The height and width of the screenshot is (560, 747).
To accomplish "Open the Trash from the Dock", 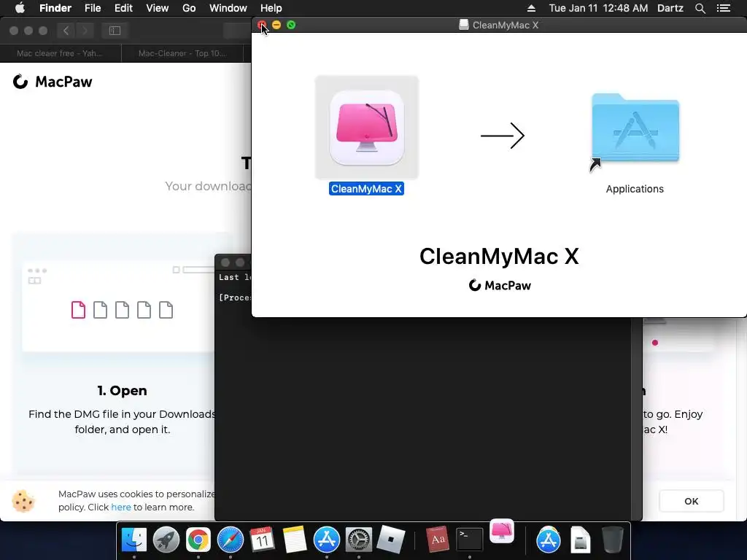I will coord(613,540).
